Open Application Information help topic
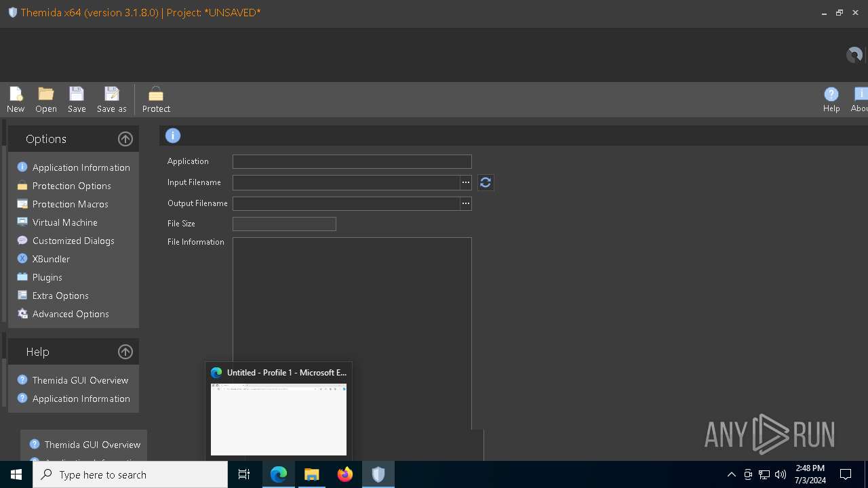The image size is (868, 488). pyautogui.click(x=73, y=399)
